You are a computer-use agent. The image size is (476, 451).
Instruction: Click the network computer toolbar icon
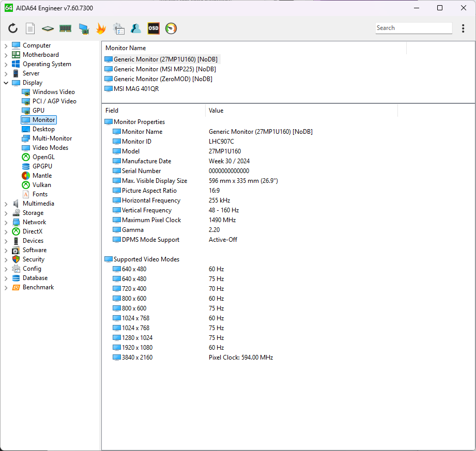click(84, 28)
